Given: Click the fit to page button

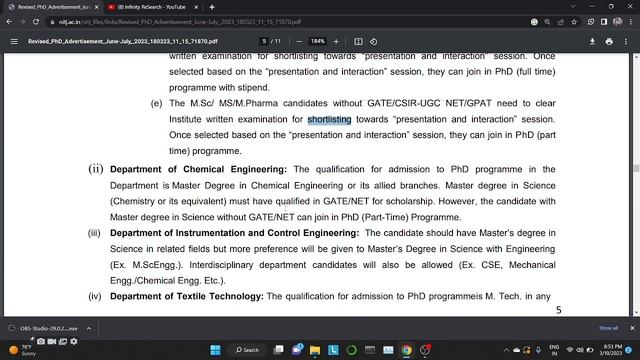Looking at the screenshot, I should tap(358, 41).
